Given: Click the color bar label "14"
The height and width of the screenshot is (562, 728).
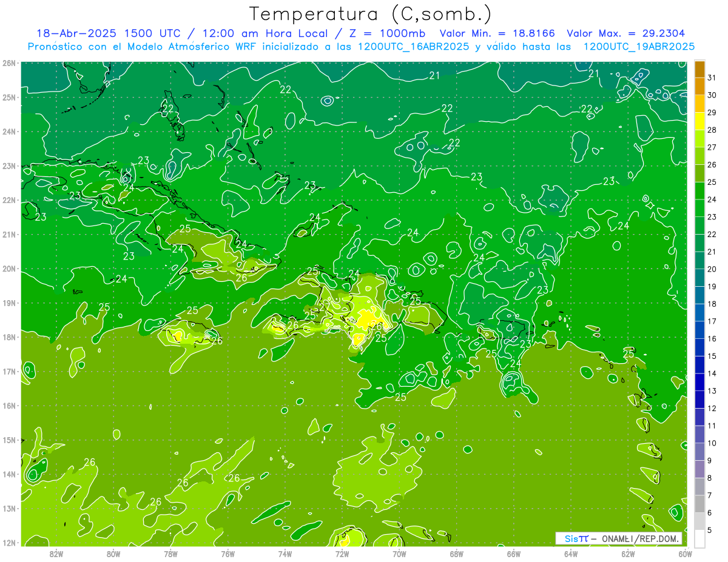Looking at the screenshot, I should tap(712, 373).
